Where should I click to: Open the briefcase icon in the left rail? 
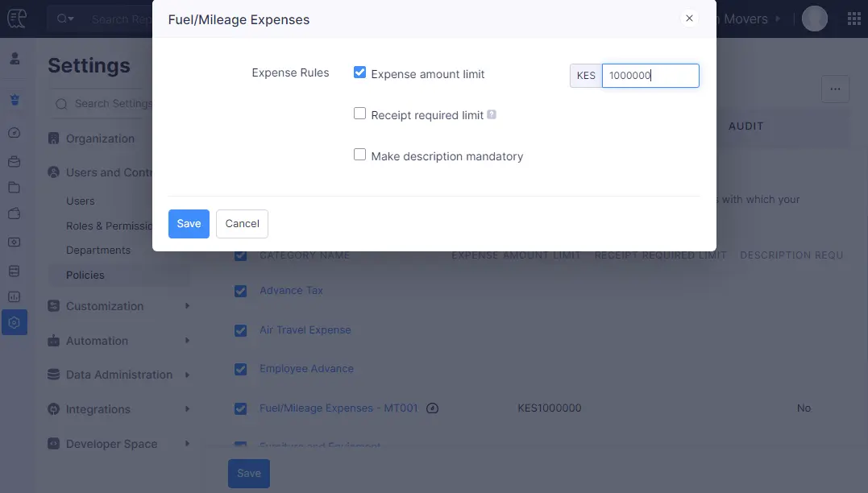[15, 159]
